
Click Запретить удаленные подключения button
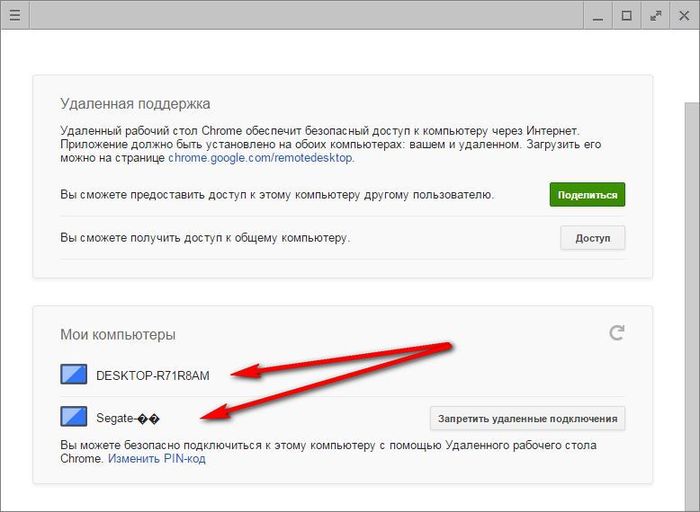point(527,418)
